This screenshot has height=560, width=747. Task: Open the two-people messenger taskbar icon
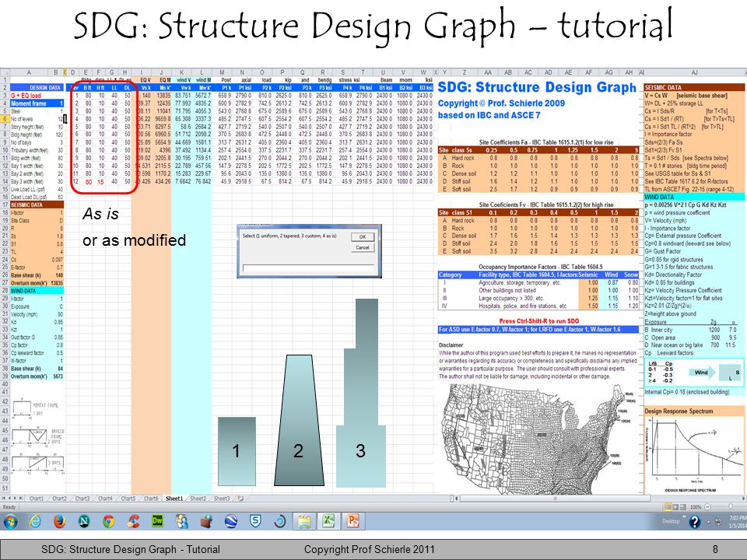pyautogui.click(x=181, y=521)
